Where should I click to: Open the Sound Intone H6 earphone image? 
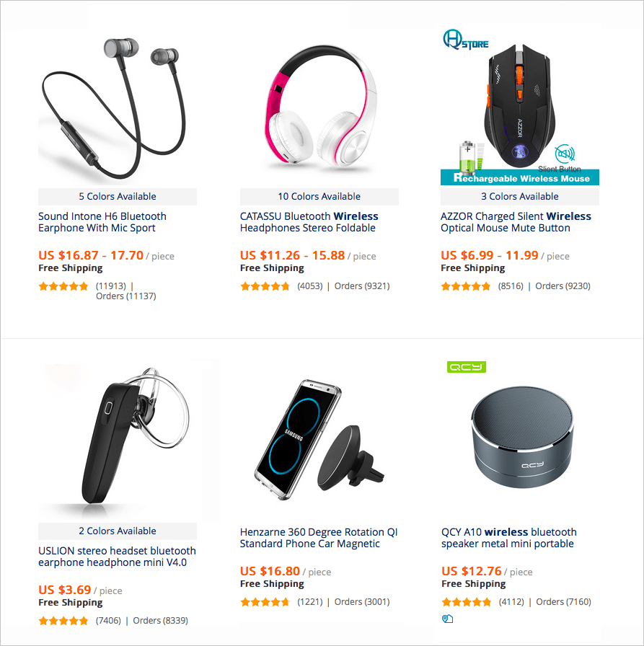point(118,108)
